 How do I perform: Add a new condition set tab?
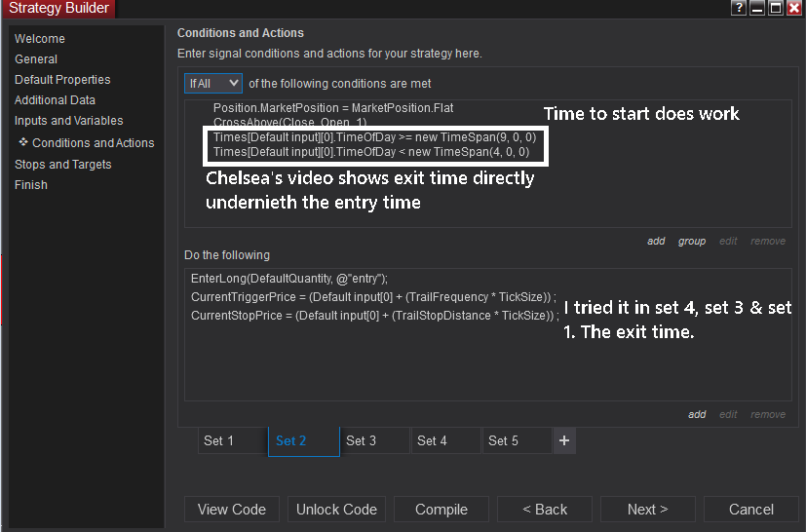[563, 440]
